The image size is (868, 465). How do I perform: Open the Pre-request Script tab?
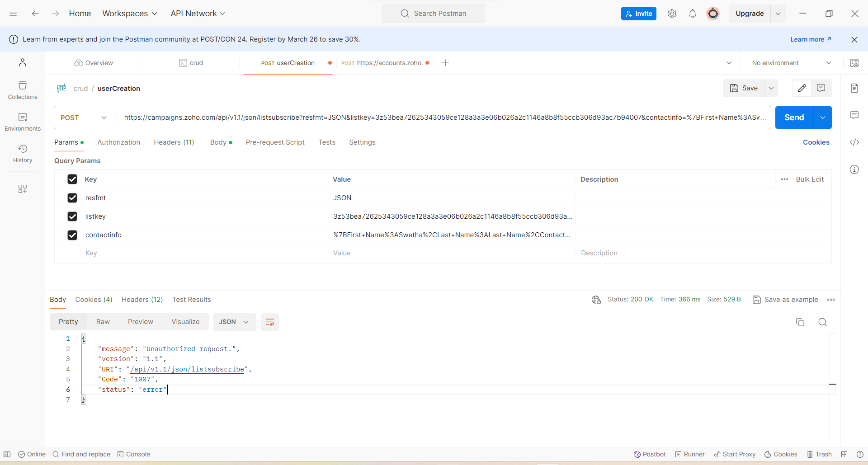[275, 142]
